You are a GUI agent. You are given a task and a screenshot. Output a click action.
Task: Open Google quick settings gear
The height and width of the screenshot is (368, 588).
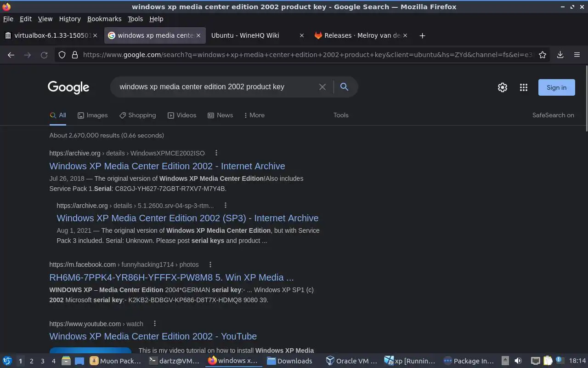[503, 87]
